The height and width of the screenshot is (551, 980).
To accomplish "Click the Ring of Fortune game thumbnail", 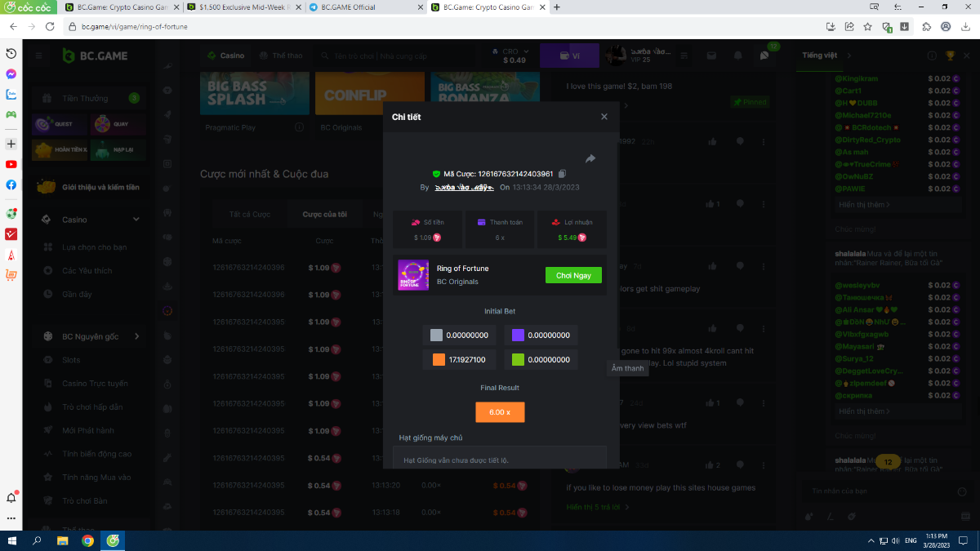I will (x=413, y=275).
